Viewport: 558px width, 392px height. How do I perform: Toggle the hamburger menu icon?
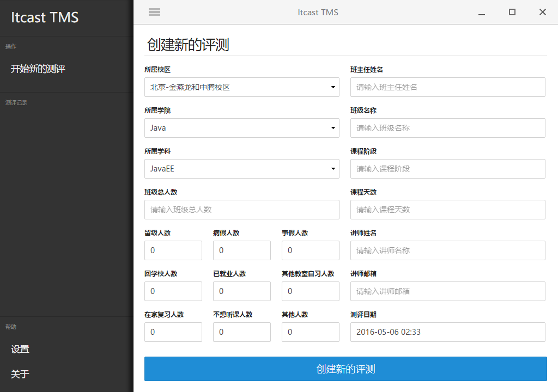click(154, 12)
